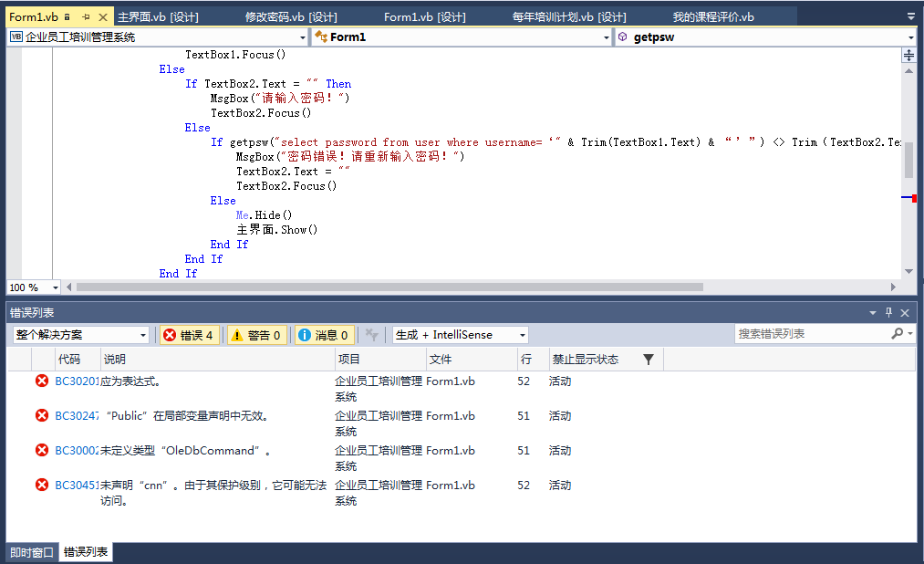Open the BC30247 error code link
Screen dimensions: 924x564
click(x=77, y=416)
